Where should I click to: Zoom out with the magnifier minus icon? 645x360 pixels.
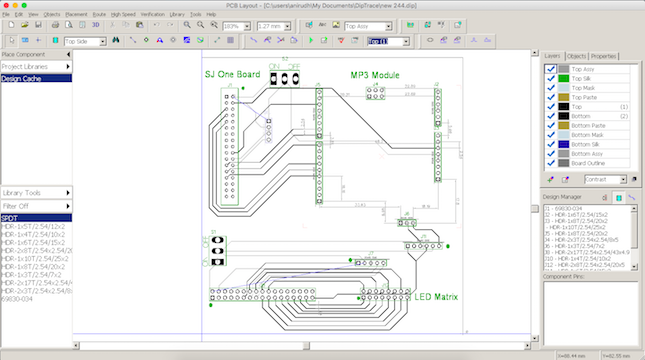coord(200,26)
